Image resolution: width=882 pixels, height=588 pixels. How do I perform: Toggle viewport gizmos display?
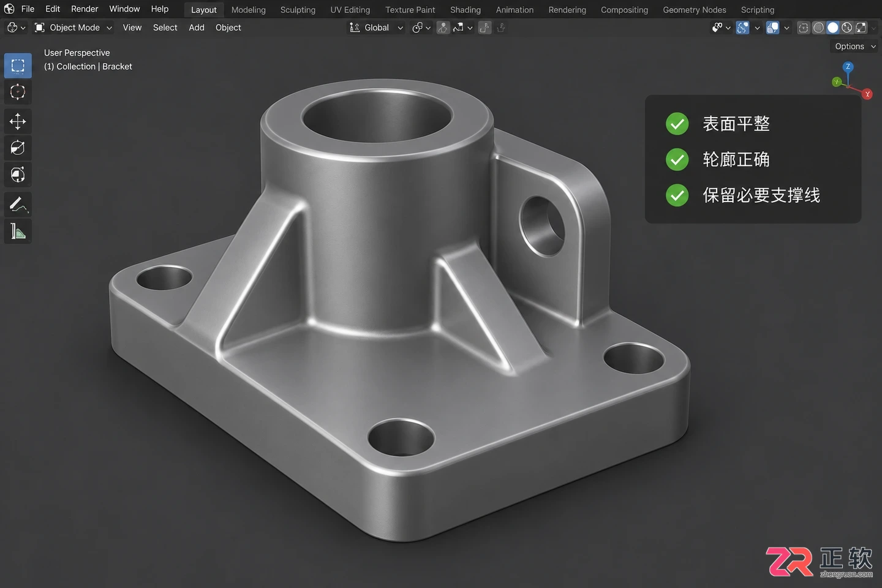(742, 28)
